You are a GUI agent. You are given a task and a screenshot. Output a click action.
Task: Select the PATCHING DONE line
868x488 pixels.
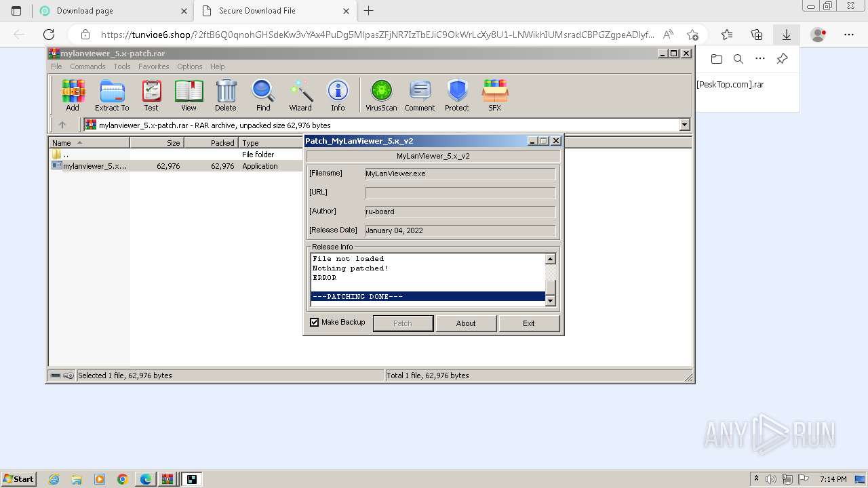point(428,297)
